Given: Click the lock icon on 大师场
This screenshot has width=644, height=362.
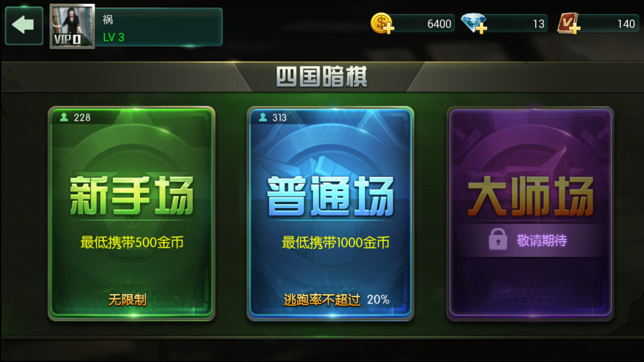Looking at the screenshot, I should click(498, 239).
